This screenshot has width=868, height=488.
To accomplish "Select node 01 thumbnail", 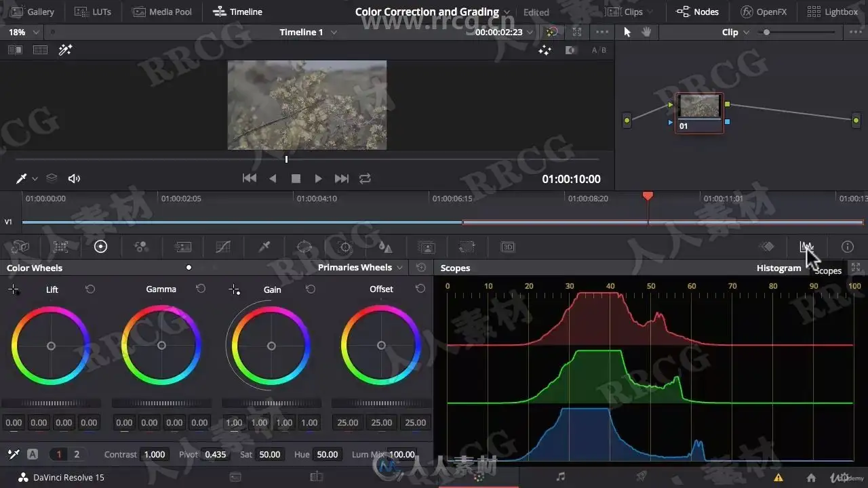I will 699,106.
